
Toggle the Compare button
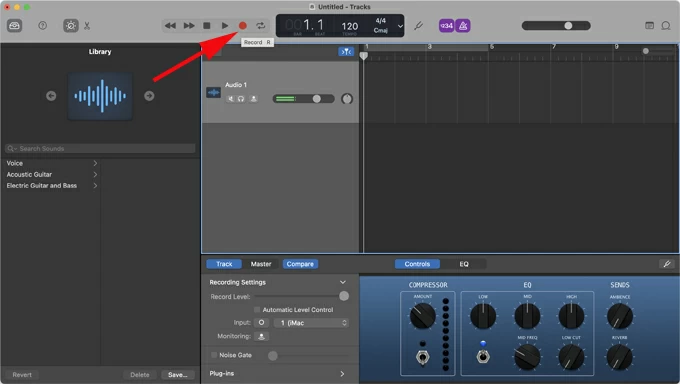(300, 264)
